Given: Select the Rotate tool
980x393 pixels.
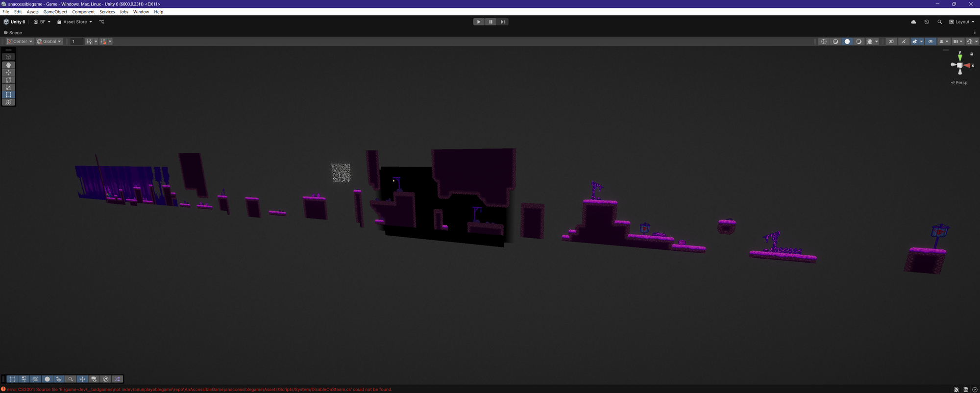Looking at the screenshot, I should (x=8, y=80).
